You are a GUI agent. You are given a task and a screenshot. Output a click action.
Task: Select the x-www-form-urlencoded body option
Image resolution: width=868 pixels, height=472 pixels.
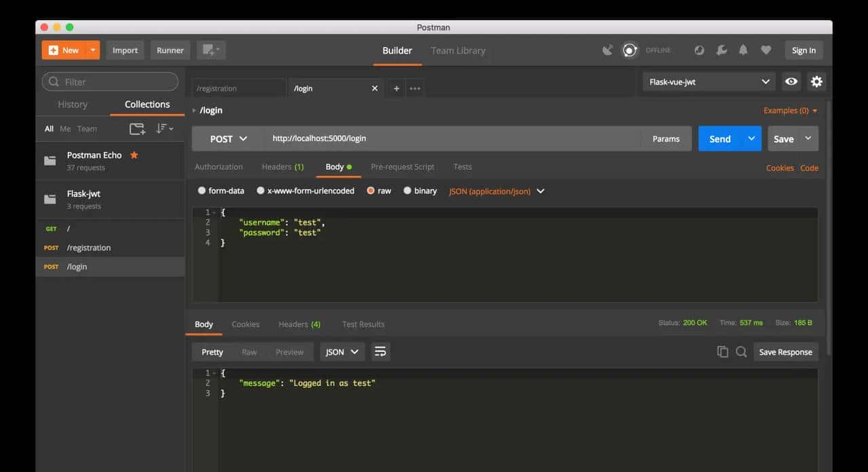[x=260, y=191]
